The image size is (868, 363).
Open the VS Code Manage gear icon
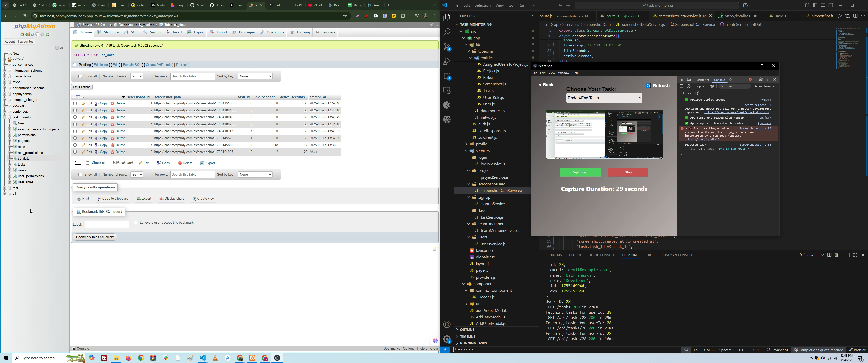[447, 339]
